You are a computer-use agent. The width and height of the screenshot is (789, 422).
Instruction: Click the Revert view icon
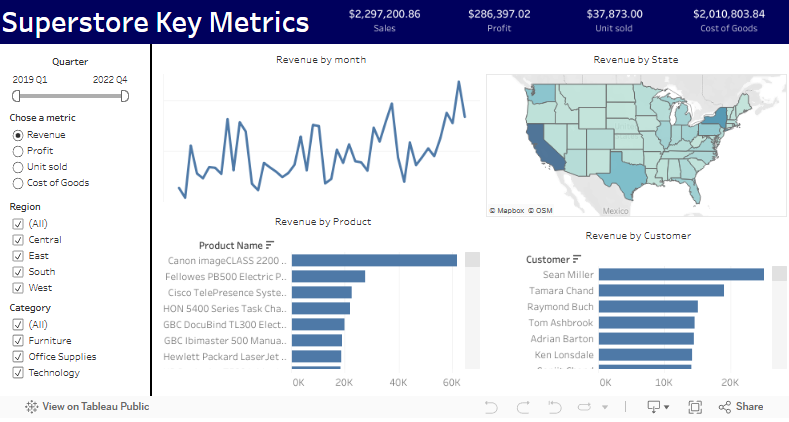555,407
